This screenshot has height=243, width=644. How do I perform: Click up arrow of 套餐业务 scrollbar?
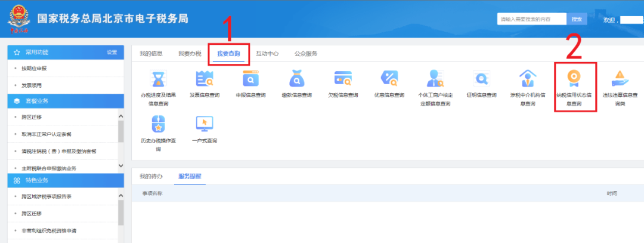120,117
